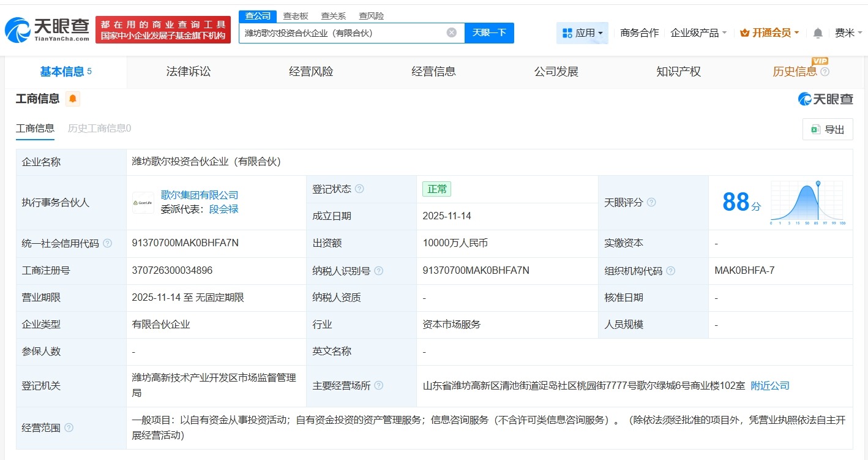Click the help icon next to 统一社会信用代码

point(107,243)
